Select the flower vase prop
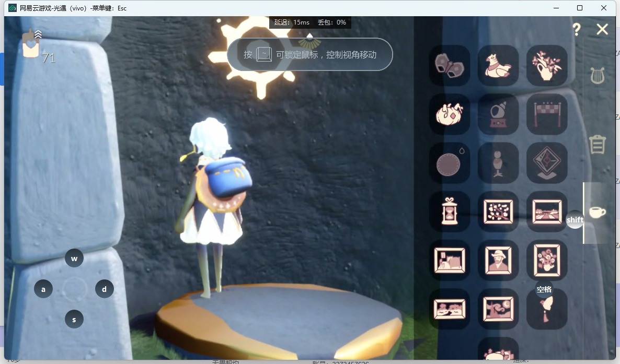Viewport: 620px width, 364px height. point(547,65)
